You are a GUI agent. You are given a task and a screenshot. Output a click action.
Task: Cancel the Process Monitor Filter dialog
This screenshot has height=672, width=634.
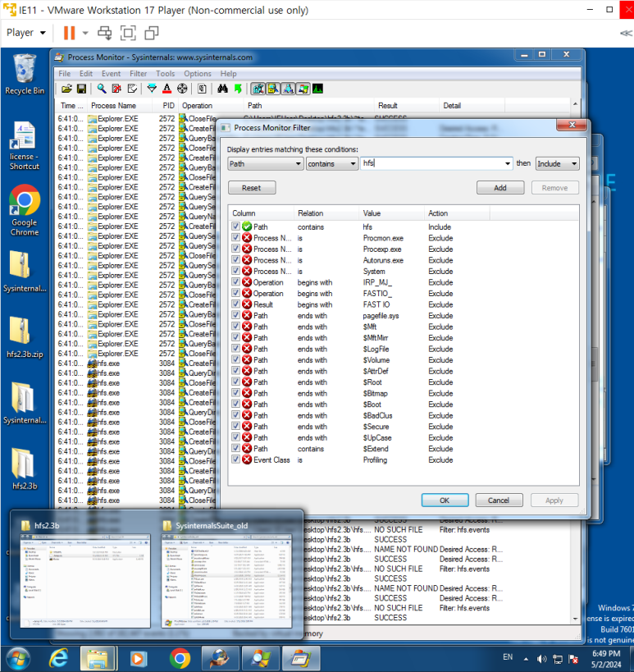[499, 501]
